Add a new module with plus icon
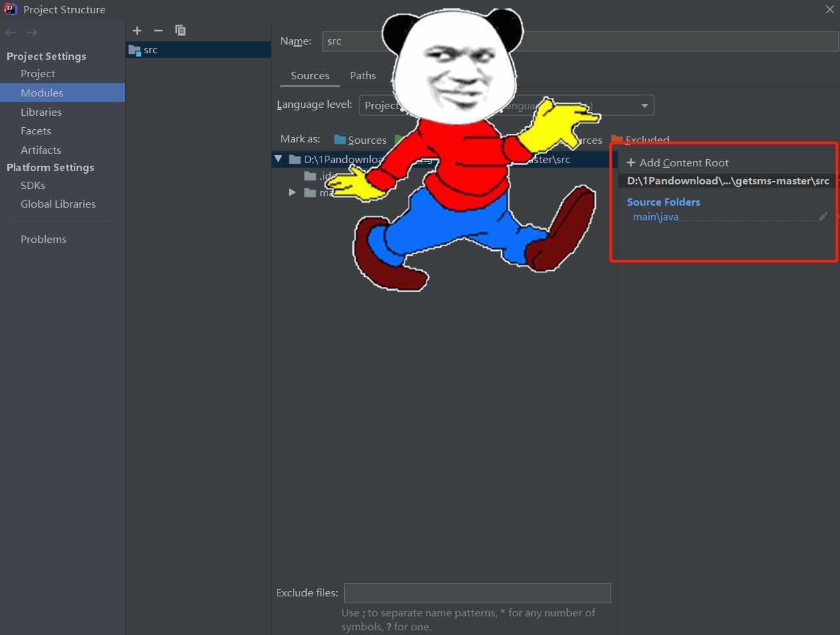The height and width of the screenshot is (635, 840). point(137,31)
